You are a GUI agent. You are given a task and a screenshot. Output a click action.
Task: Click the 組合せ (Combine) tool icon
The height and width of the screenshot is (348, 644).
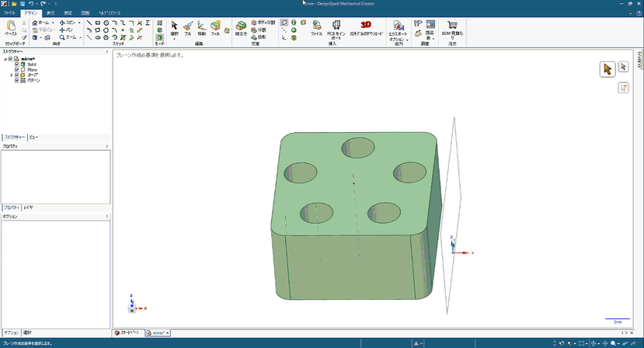[241, 26]
